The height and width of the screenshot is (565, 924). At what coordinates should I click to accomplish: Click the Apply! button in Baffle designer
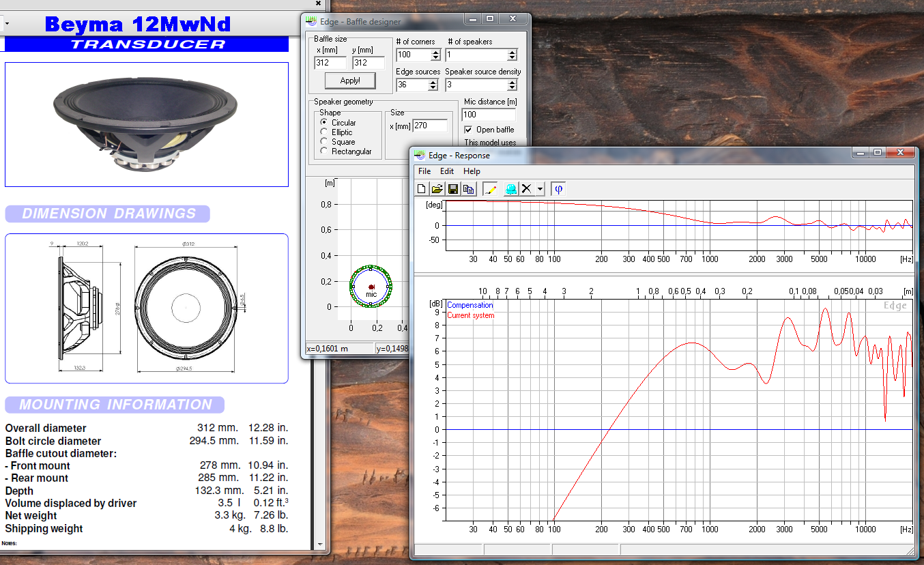(350, 81)
